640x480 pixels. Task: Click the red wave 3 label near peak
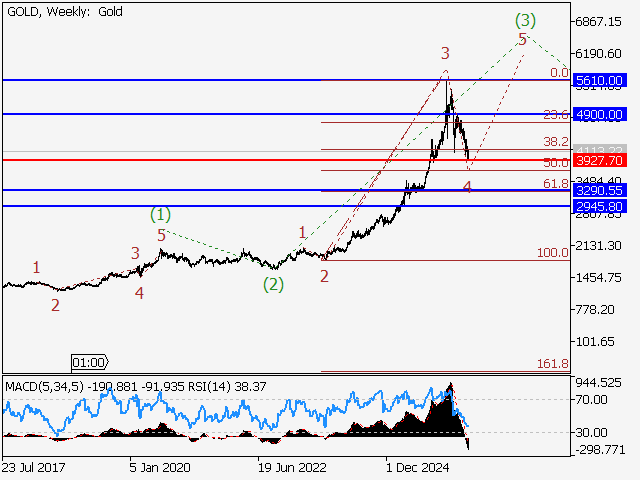(x=445, y=53)
